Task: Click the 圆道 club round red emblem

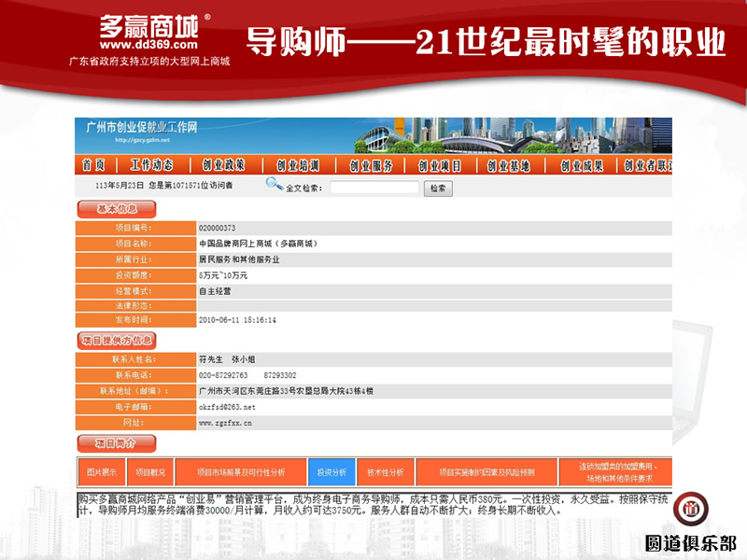Action: click(x=692, y=511)
